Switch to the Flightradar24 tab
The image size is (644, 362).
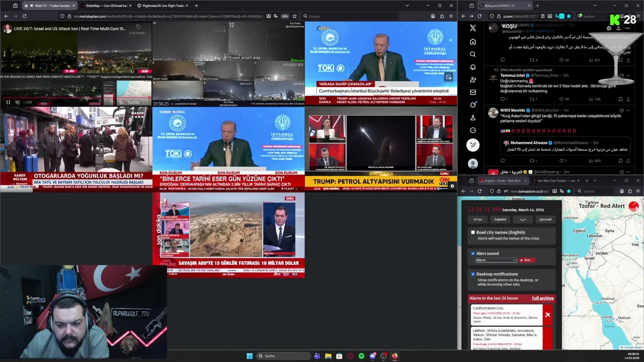tap(162, 6)
